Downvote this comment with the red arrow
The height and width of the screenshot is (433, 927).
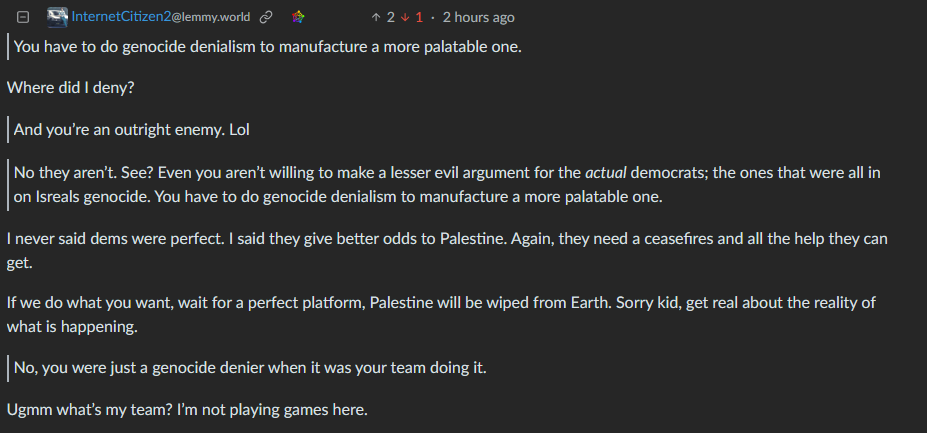point(405,18)
